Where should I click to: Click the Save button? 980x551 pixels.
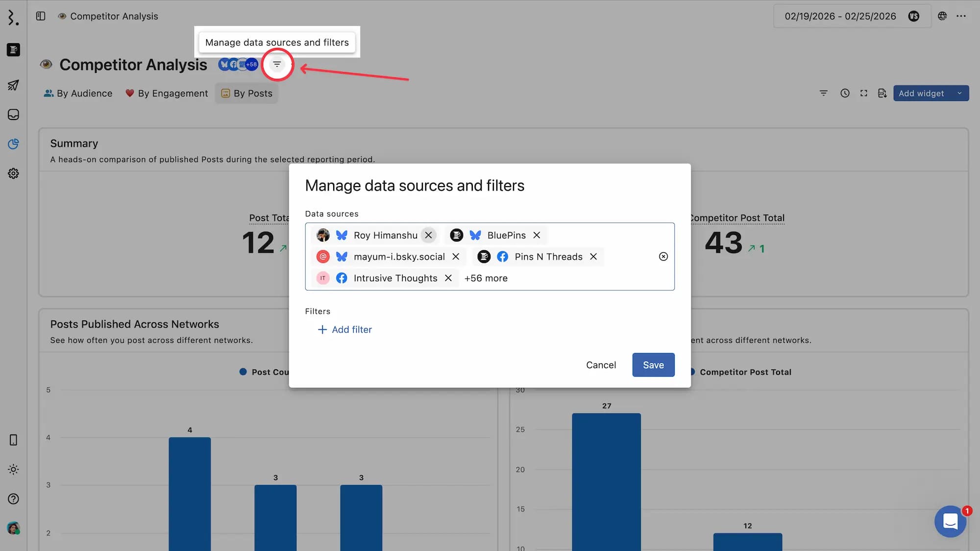tap(653, 365)
